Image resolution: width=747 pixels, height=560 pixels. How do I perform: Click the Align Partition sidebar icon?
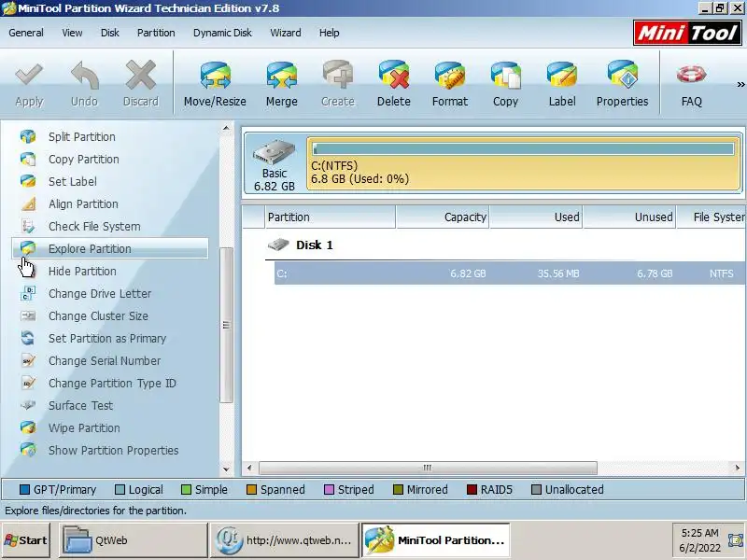coord(28,203)
